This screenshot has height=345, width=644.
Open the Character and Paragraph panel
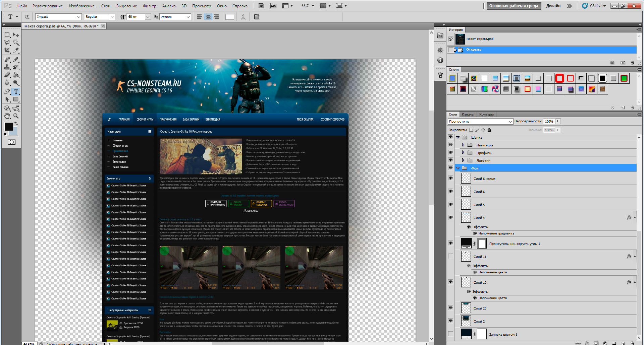(257, 17)
